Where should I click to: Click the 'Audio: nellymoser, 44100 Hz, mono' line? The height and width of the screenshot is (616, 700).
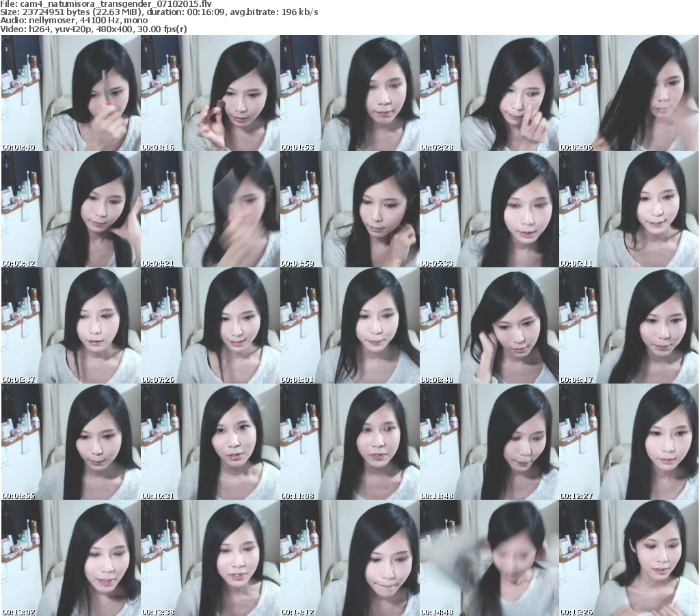74,21
